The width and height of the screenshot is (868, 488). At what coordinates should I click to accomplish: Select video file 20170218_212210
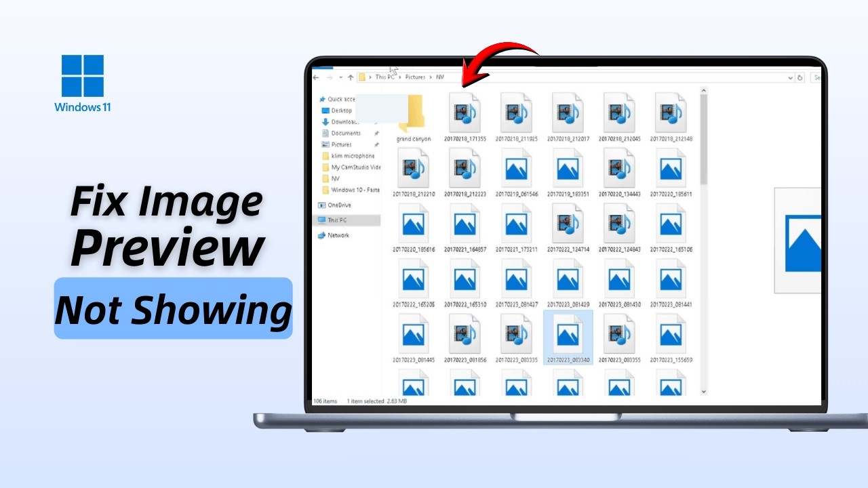(x=413, y=172)
